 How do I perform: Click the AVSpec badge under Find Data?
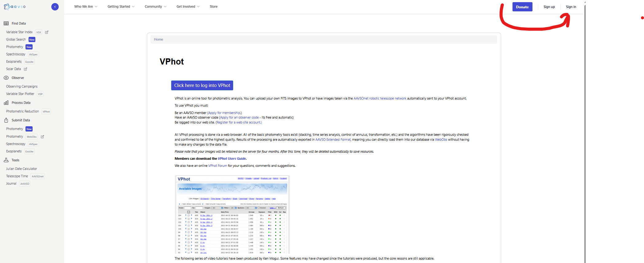click(33, 54)
